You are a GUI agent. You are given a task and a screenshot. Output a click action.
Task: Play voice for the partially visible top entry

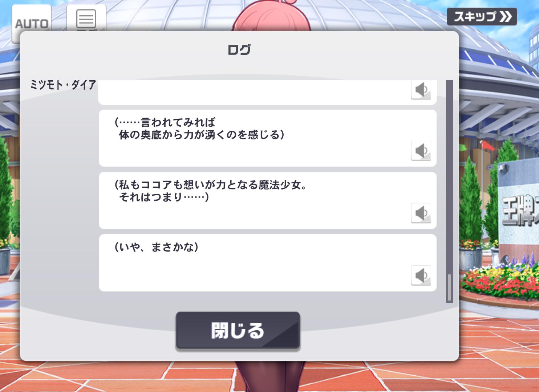(421, 90)
